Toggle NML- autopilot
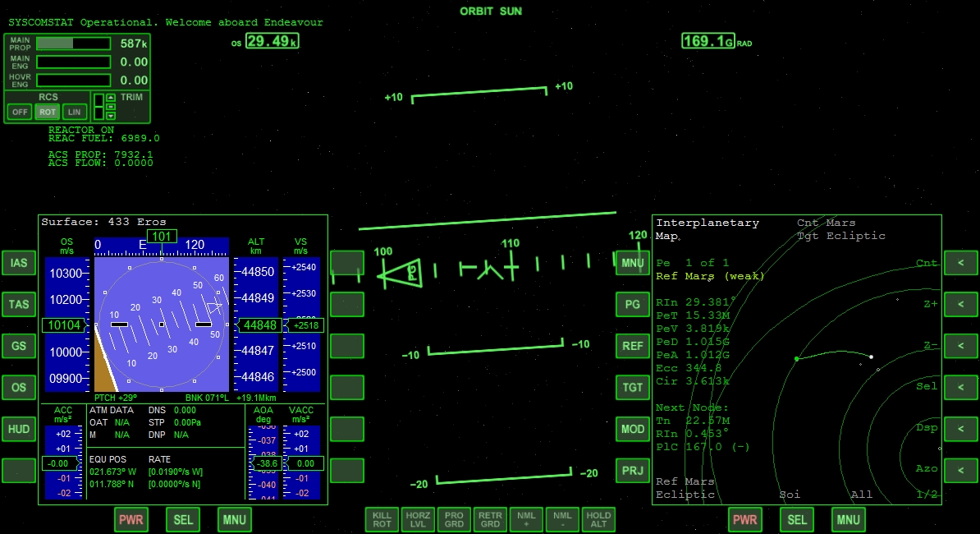The image size is (980, 534). 562,519
